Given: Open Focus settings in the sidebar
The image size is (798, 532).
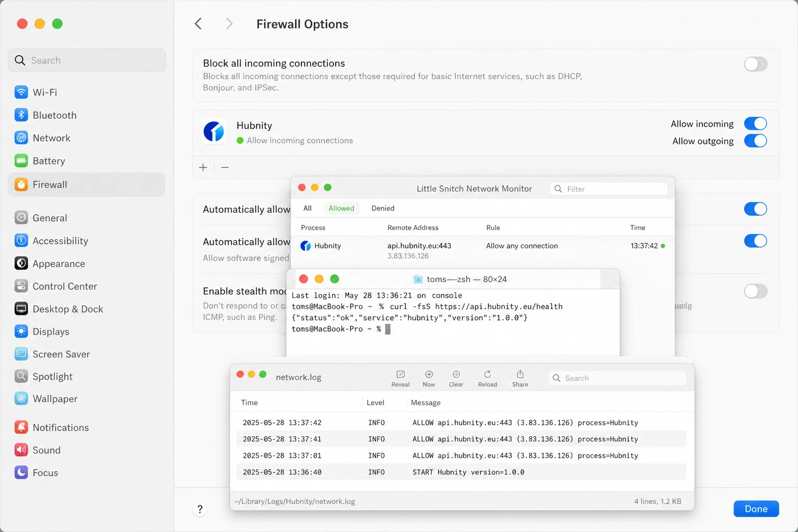Looking at the screenshot, I should pos(86,473).
